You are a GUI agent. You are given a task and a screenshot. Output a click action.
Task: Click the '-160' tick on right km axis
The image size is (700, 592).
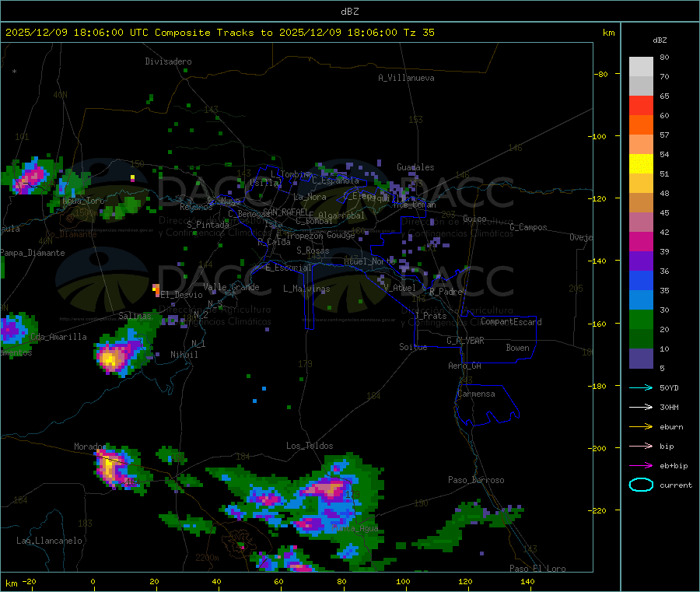(x=599, y=324)
